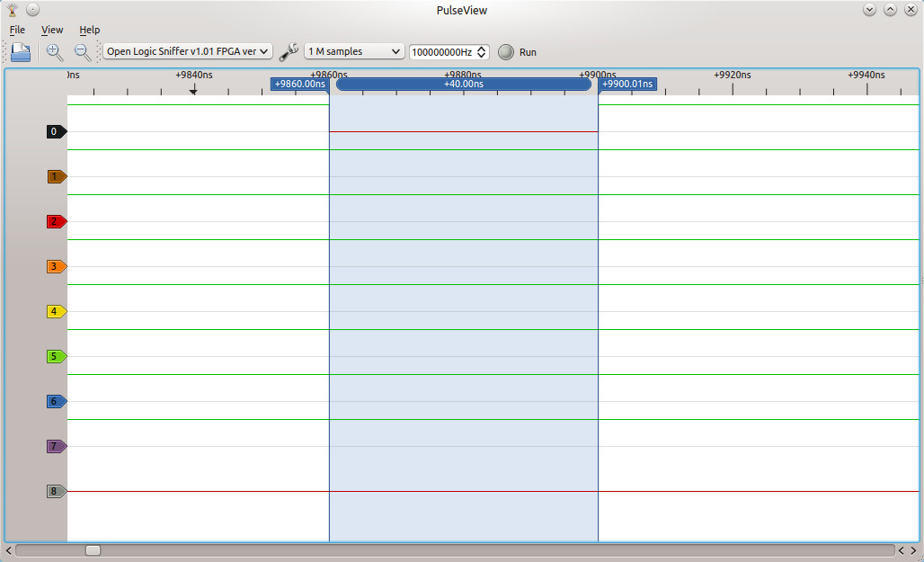Click the scrollbar left arrow
The height and width of the screenshot is (562, 924).
coord(9,550)
